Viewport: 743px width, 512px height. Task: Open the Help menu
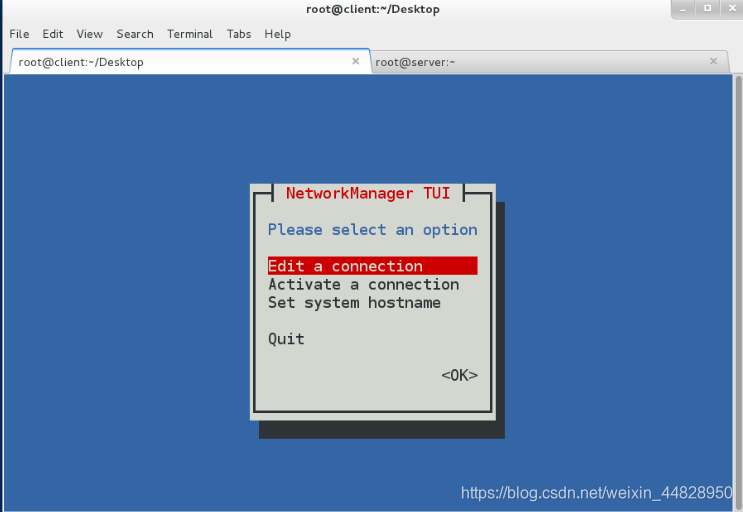278,34
